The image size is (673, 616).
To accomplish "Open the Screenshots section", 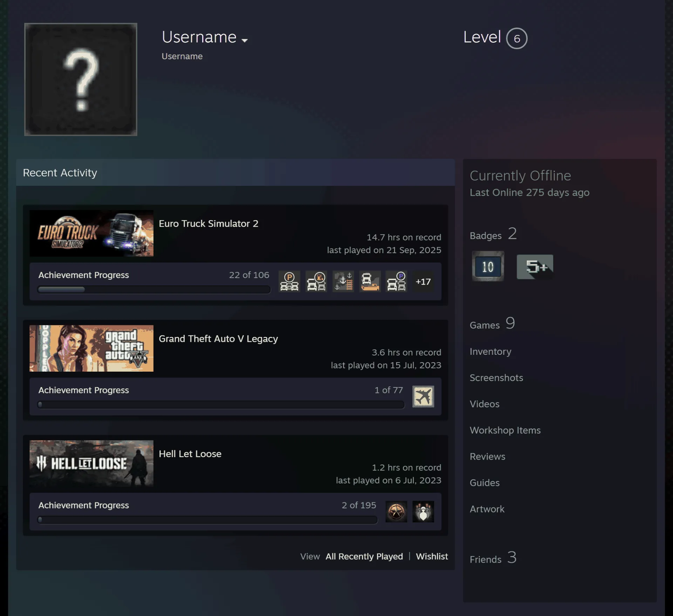I will (496, 378).
